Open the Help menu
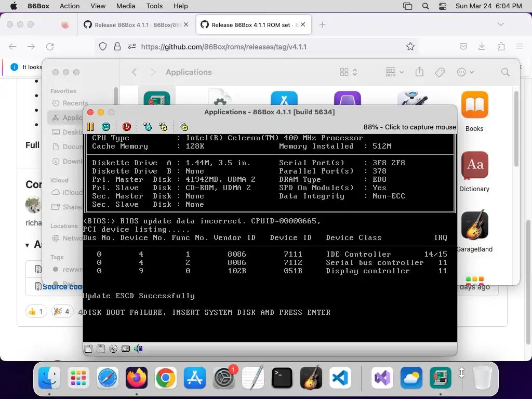Viewport: 532px width, 399px height. click(180, 6)
